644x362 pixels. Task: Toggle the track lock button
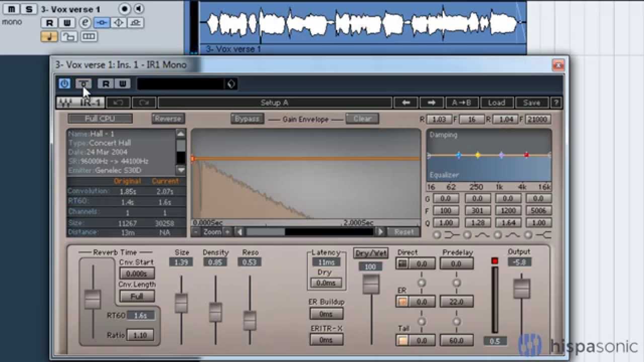(68, 36)
